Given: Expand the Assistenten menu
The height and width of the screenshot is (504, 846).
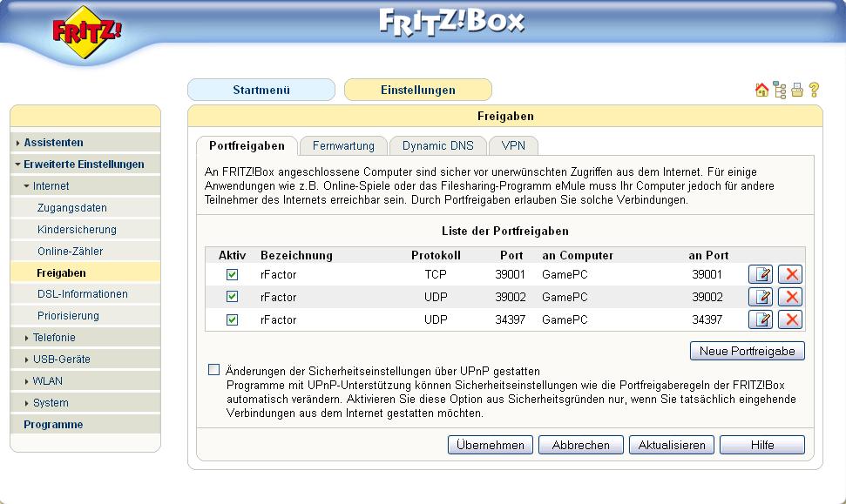Looking at the screenshot, I should tap(85, 142).
